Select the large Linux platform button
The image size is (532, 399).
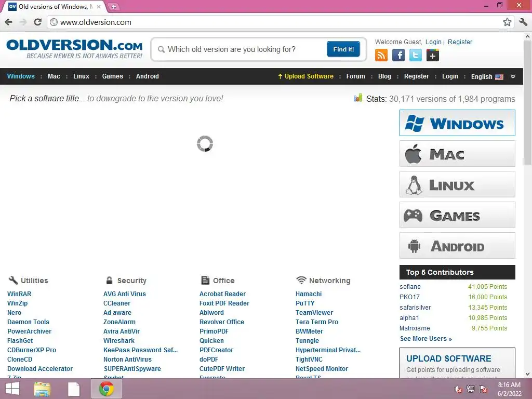pos(457,184)
